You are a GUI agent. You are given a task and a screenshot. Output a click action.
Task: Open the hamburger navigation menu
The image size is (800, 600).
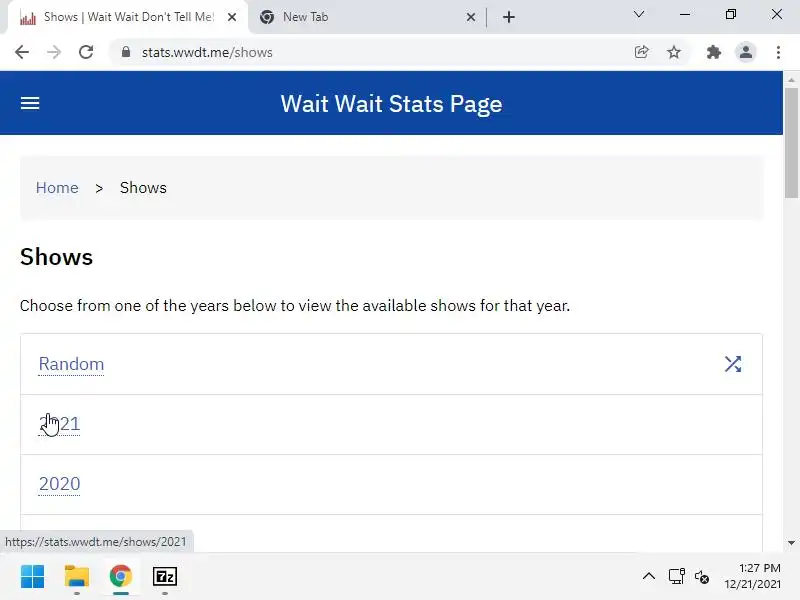point(30,104)
